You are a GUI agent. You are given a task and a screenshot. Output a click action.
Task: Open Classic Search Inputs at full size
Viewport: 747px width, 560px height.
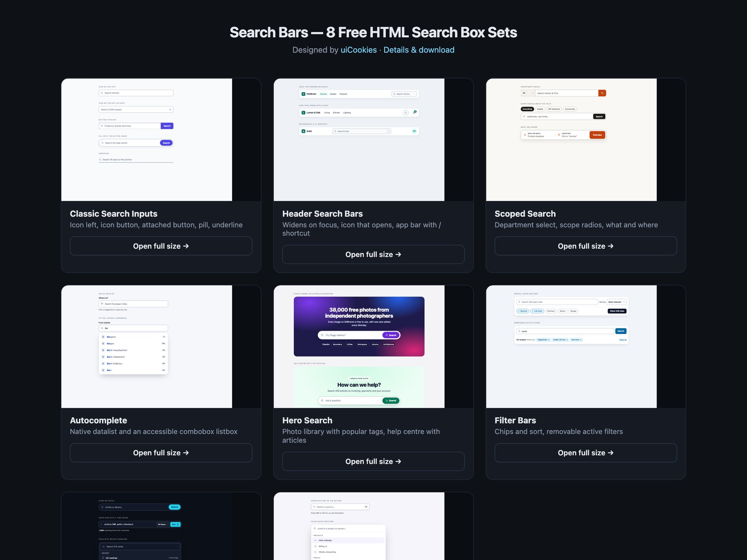161,246
